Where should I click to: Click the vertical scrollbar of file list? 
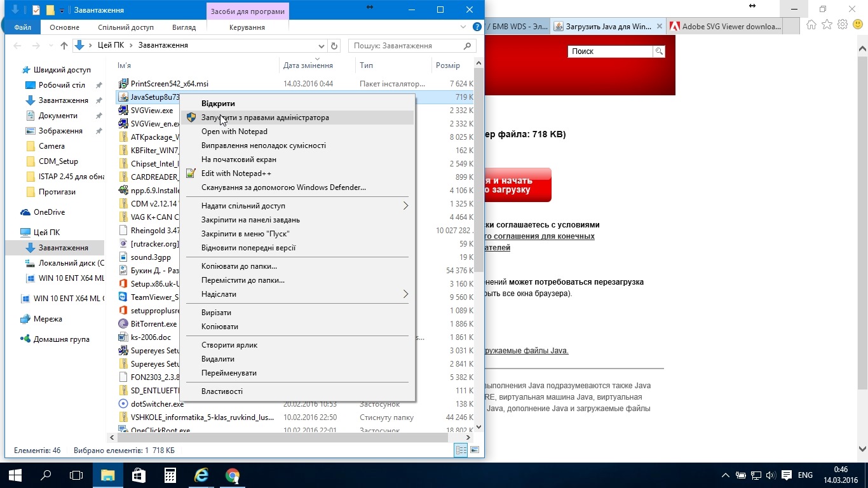point(479,172)
